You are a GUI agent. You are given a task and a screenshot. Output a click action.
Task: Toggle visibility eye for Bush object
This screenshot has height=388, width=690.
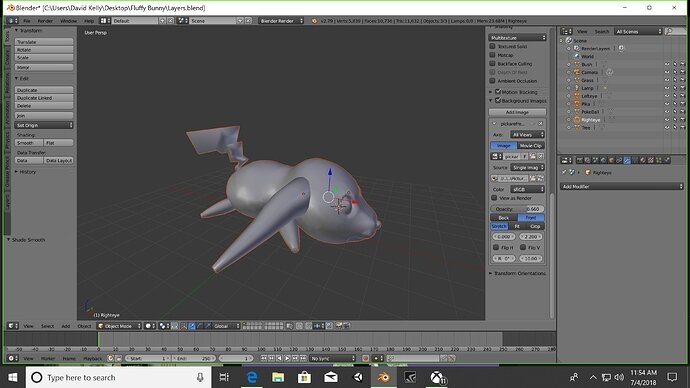click(x=667, y=64)
